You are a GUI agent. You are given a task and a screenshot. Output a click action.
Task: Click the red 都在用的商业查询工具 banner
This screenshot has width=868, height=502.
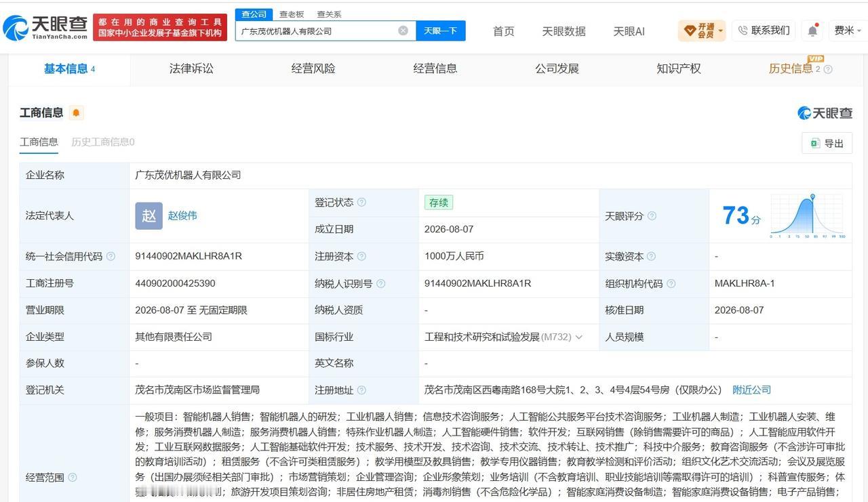pos(160,27)
